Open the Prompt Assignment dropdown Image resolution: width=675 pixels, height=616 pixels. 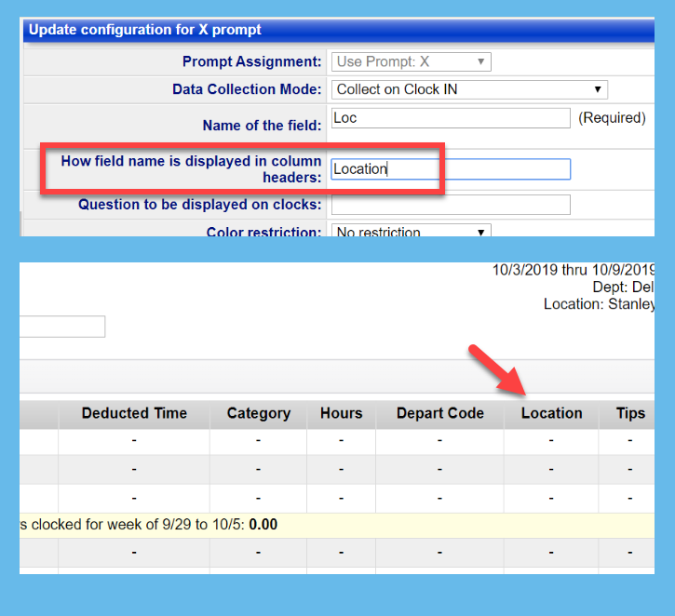(x=411, y=62)
